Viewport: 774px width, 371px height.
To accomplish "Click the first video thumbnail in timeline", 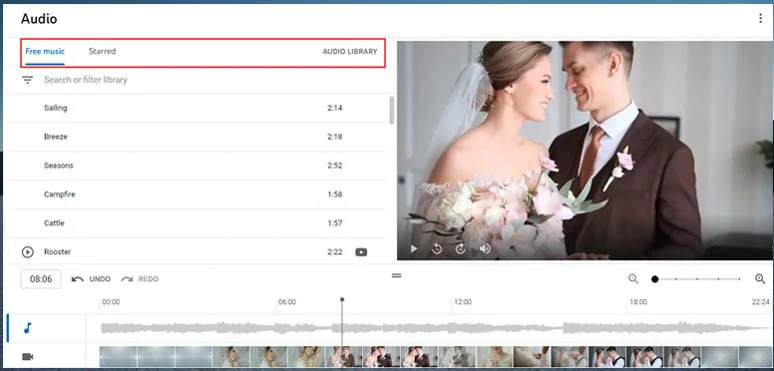I will click(118, 357).
